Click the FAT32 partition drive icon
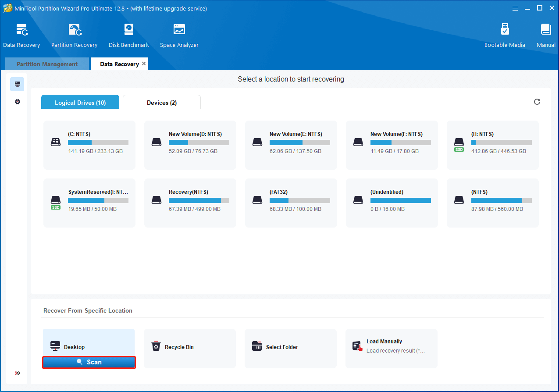 (x=257, y=200)
